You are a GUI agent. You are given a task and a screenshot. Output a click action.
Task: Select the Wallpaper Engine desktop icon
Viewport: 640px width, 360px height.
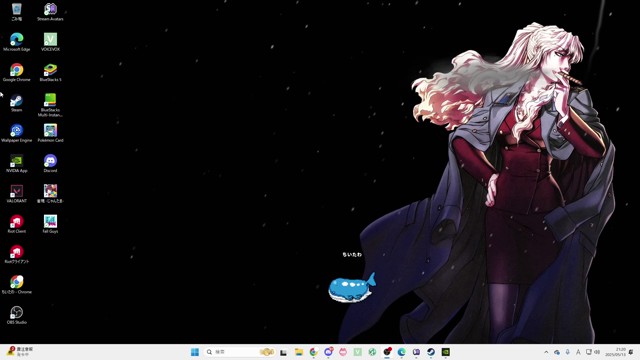[17, 133]
